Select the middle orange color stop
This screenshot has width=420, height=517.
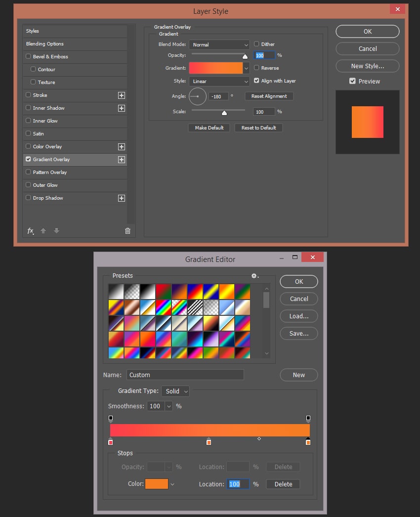209,442
